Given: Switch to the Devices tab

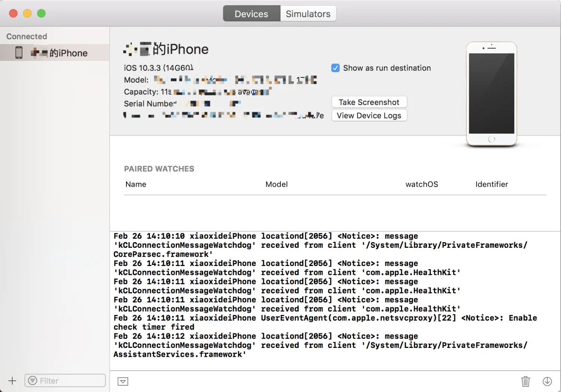Looking at the screenshot, I should [x=251, y=13].
